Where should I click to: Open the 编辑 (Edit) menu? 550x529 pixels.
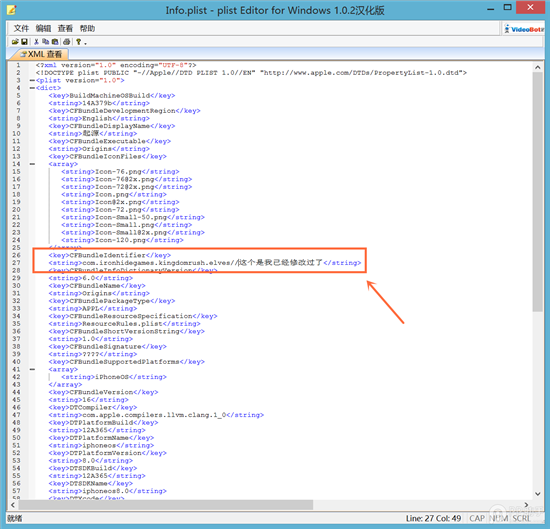point(43,28)
